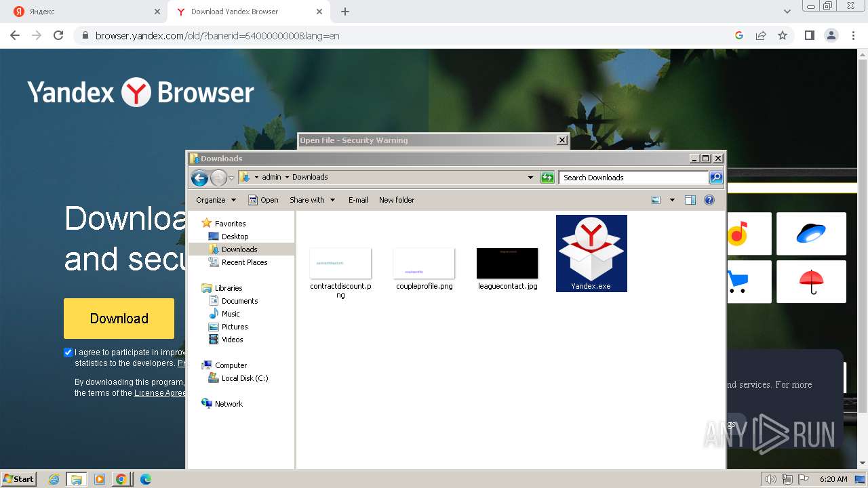The image size is (868, 488).
Task: Select Computer in the navigation pane
Action: point(231,365)
